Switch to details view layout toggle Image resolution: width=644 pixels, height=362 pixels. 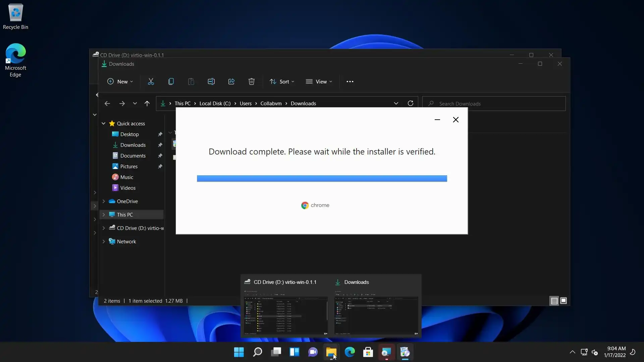(x=554, y=301)
